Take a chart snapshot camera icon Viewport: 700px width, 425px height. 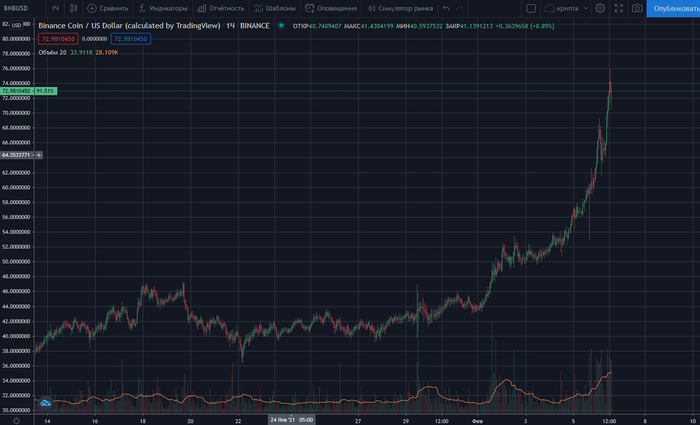click(637, 8)
